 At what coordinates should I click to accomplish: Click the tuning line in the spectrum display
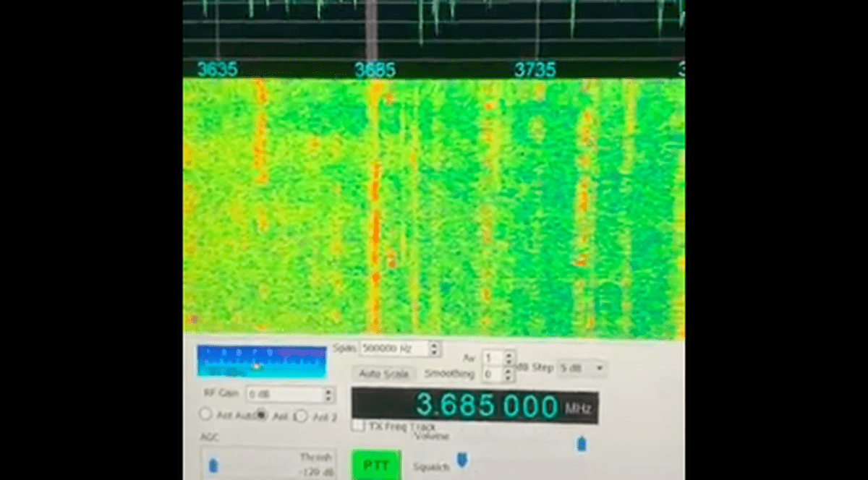(x=370, y=29)
